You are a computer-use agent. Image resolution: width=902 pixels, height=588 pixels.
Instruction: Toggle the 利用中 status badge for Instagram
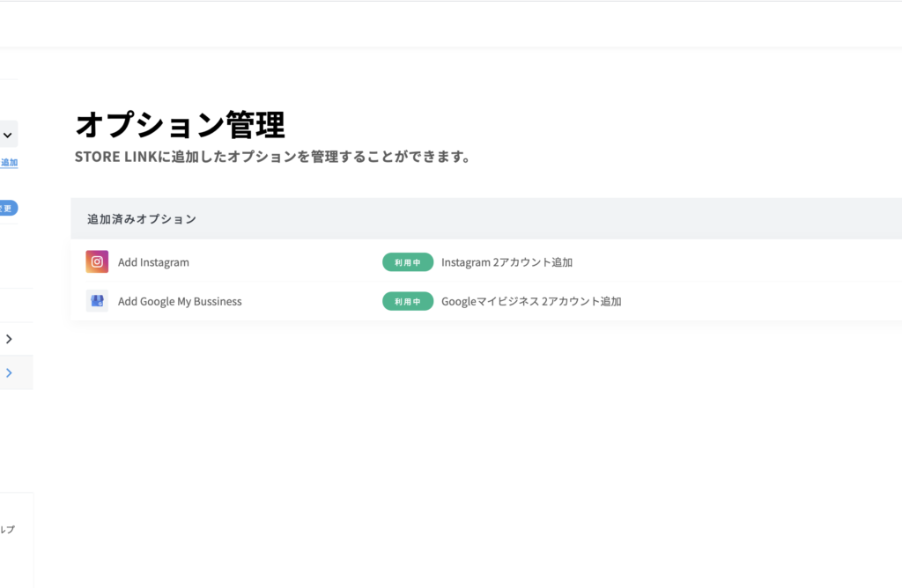(x=408, y=262)
